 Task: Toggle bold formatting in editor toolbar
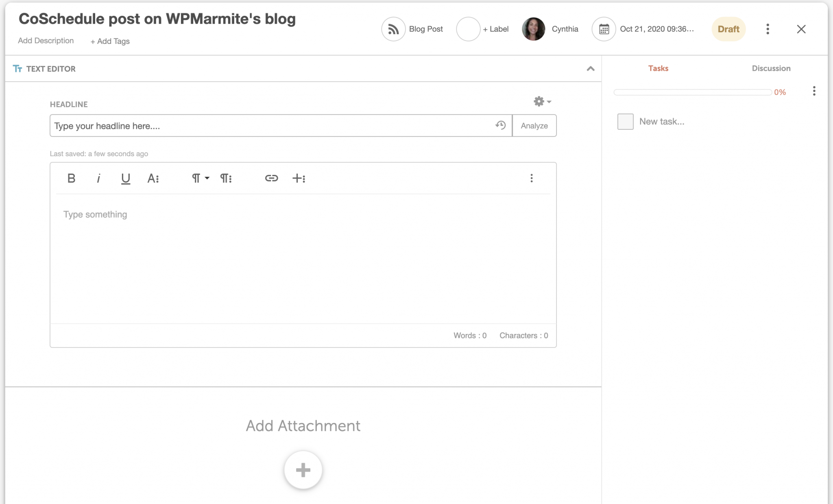click(x=71, y=178)
